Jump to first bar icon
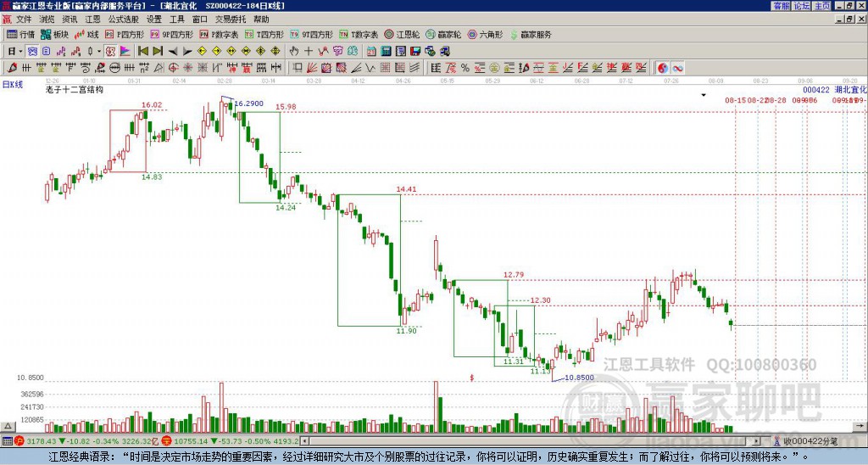The height and width of the screenshot is (465, 868). pos(143,52)
